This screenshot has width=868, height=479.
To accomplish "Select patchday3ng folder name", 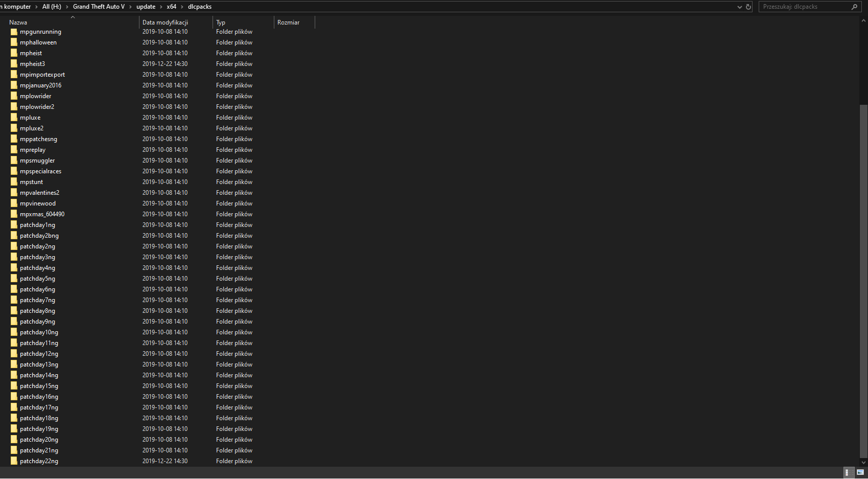I will click(x=37, y=257).
